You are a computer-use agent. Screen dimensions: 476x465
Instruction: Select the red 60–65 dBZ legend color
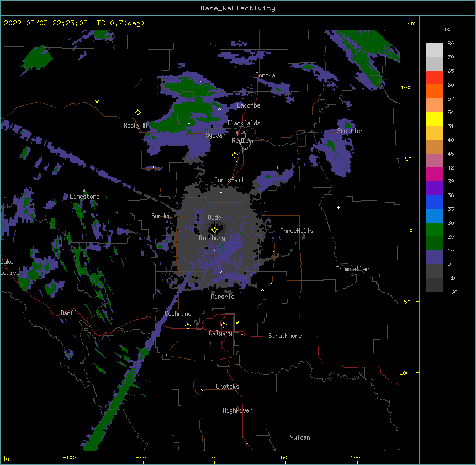coord(434,77)
